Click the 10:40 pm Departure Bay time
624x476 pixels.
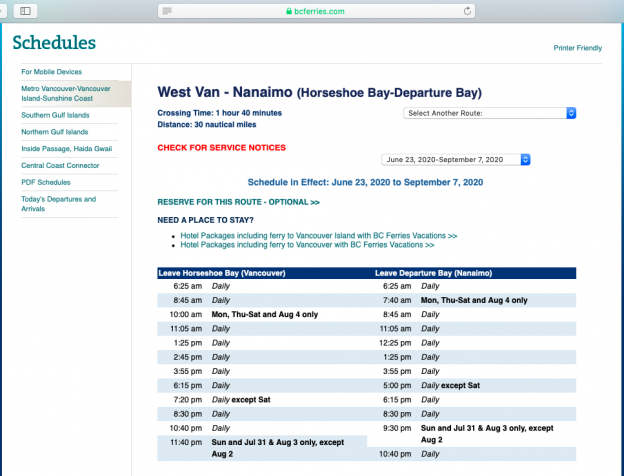395,454
